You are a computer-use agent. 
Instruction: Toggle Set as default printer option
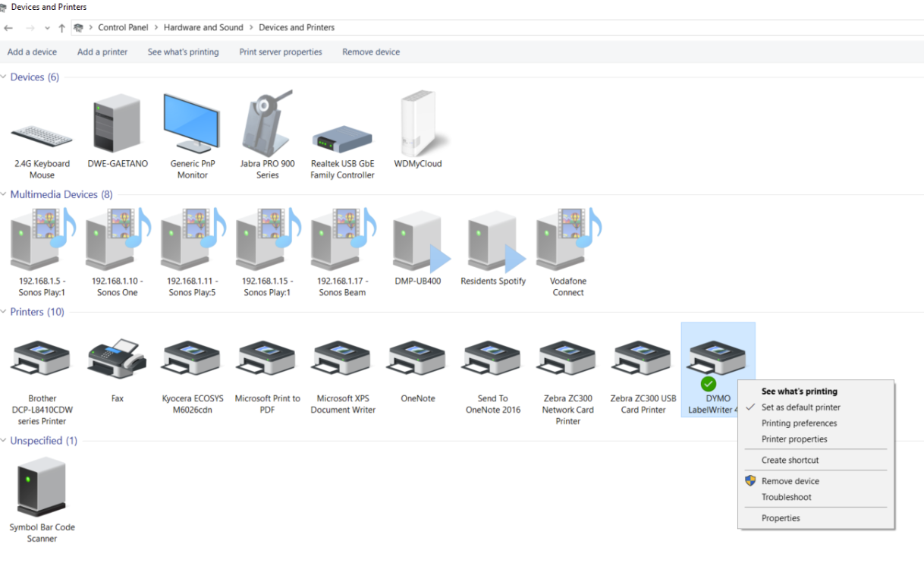(800, 407)
